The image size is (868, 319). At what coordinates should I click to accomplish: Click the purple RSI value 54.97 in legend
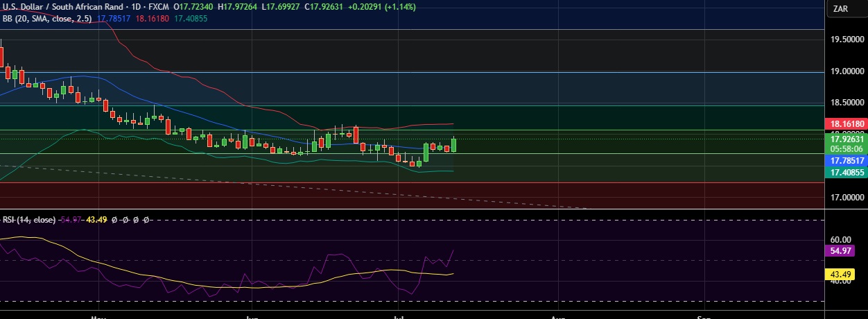71,219
